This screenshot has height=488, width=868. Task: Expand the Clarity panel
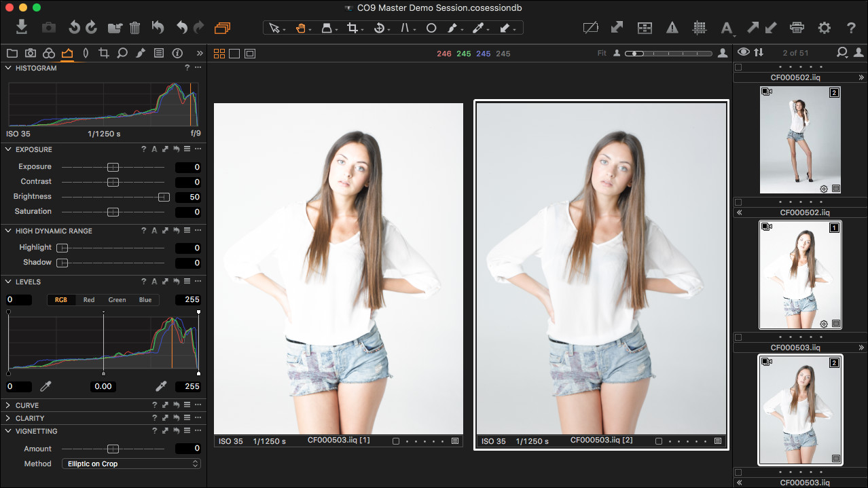[x=8, y=418]
